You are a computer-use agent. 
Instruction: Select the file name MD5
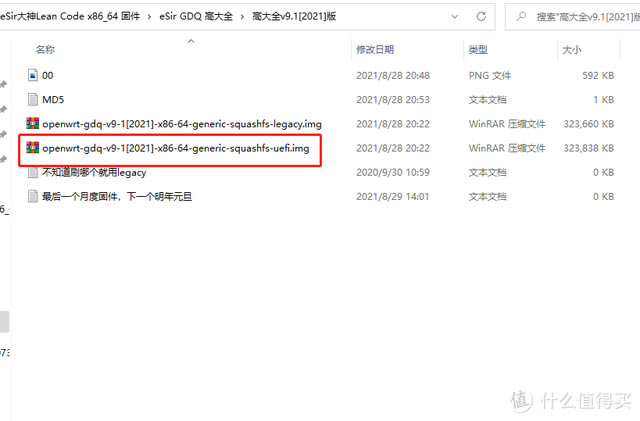point(53,100)
